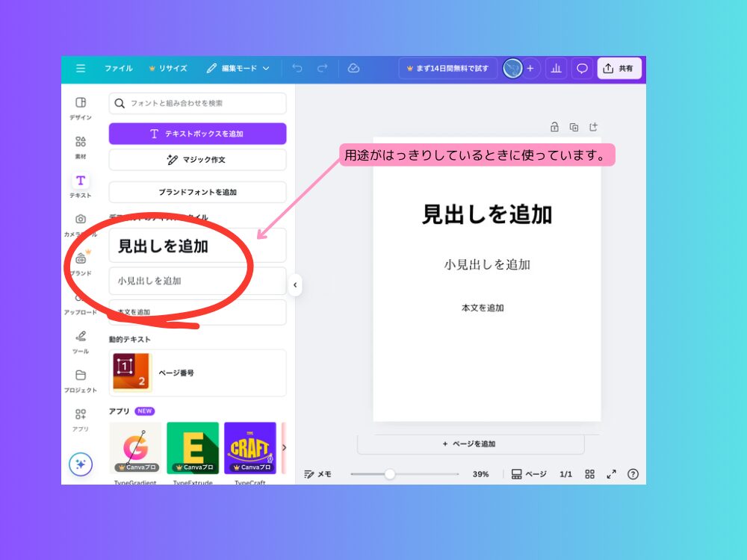Image resolution: width=747 pixels, height=560 pixels.
Task: Open the 素材 elements sidebar tab
Action: click(x=81, y=147)
